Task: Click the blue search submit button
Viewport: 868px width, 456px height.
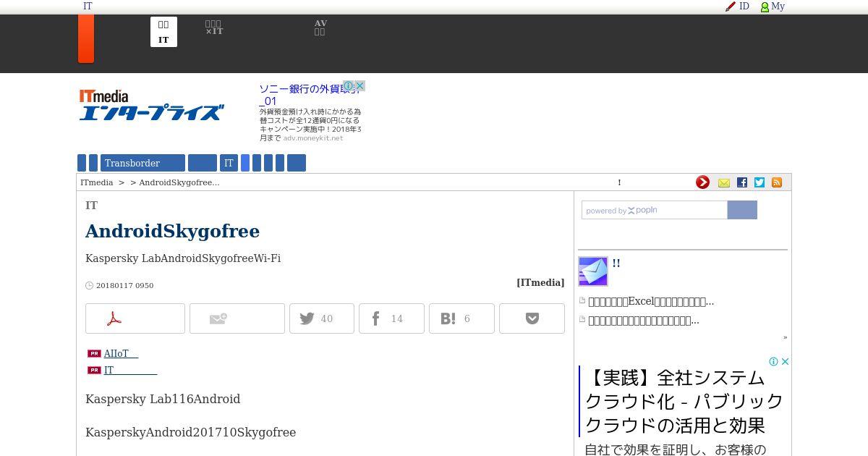Action: tap(742, 210)
